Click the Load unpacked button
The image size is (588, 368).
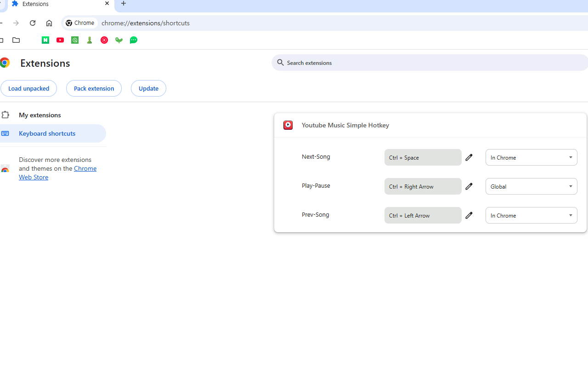pyautogui.click(x=28, y=88)
